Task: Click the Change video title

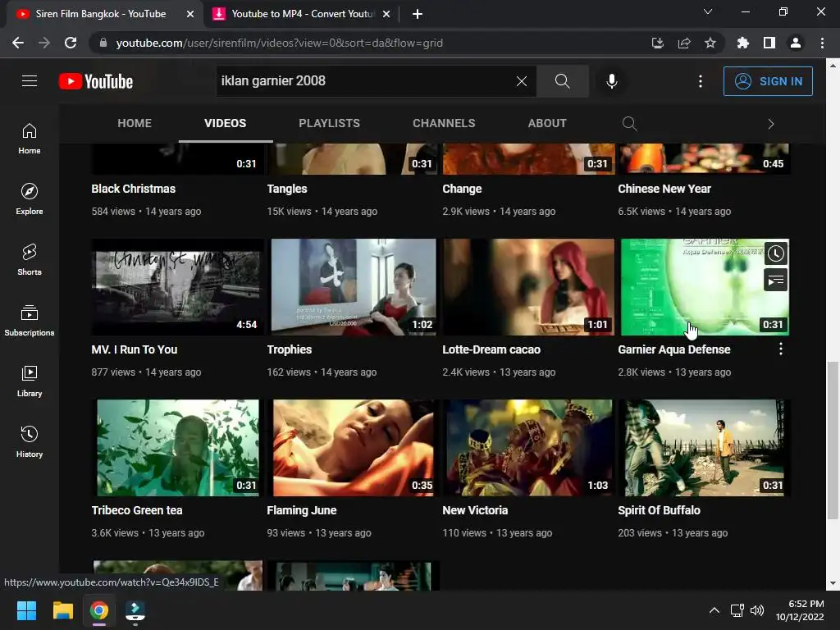Action: click(x=462, y=189)
